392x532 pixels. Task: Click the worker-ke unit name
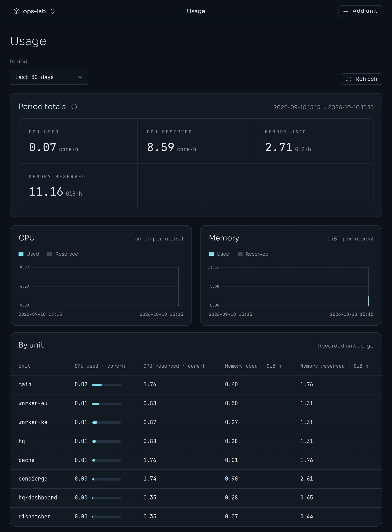coord(33,422)
